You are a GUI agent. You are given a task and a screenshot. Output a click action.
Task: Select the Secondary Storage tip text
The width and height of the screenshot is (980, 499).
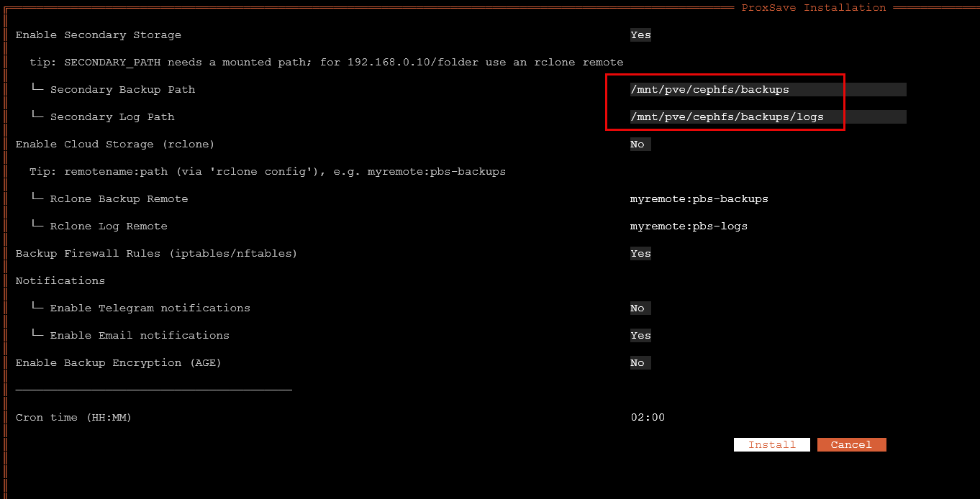pyautogui.click(x=324, y=62)
